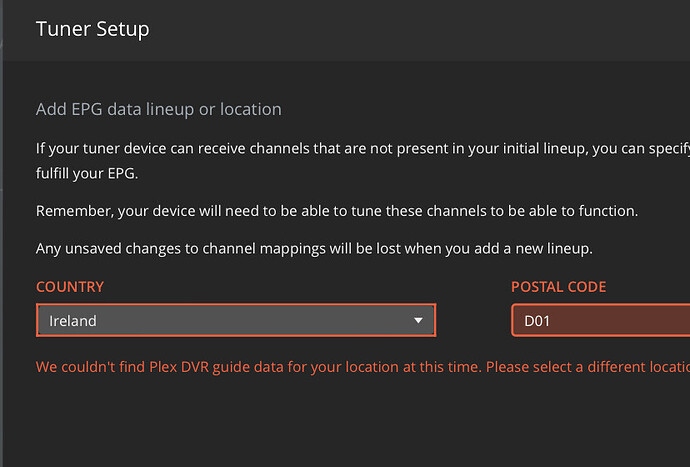Click the 'D01' text in Postal Code
Screen dimensions: 690x467
click(536, 321)
